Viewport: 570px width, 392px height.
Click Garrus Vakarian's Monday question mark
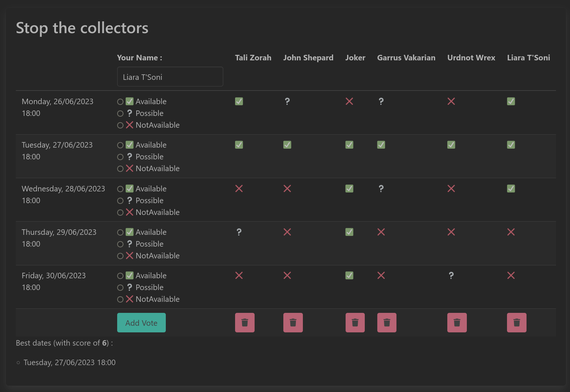[x=381, y=101]
